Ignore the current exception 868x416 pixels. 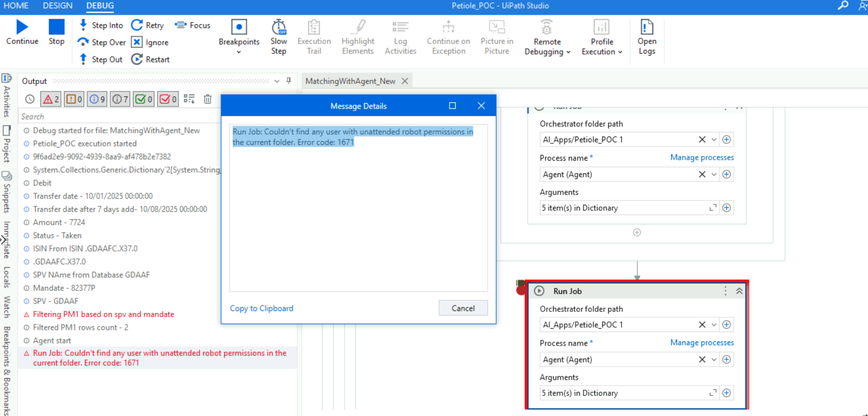150,43
